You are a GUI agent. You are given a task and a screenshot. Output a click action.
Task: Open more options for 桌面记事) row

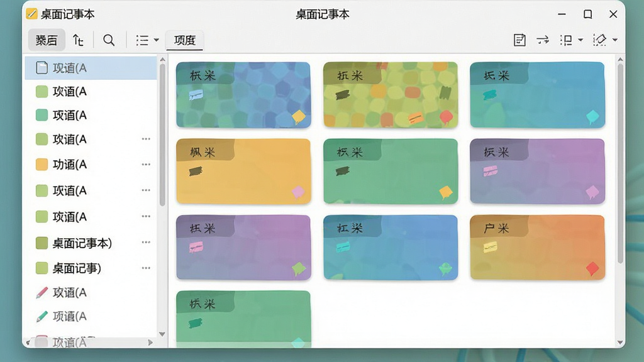[x=146, y=268]
